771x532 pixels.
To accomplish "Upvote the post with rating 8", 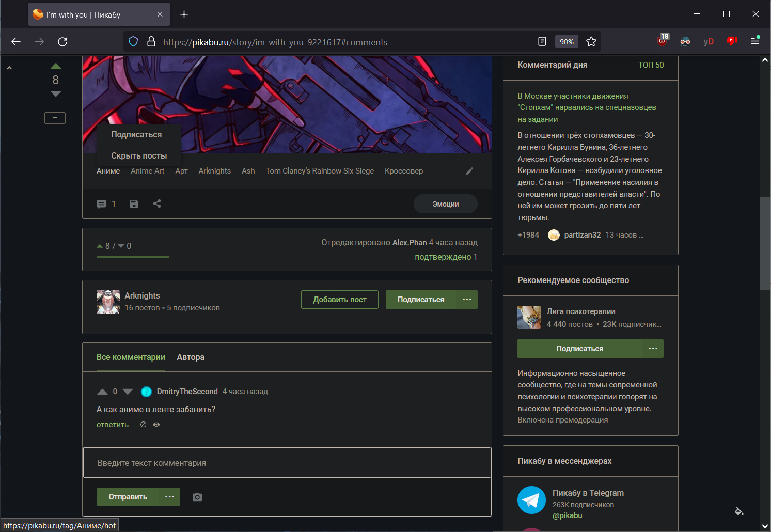I will tap(56, 66).
